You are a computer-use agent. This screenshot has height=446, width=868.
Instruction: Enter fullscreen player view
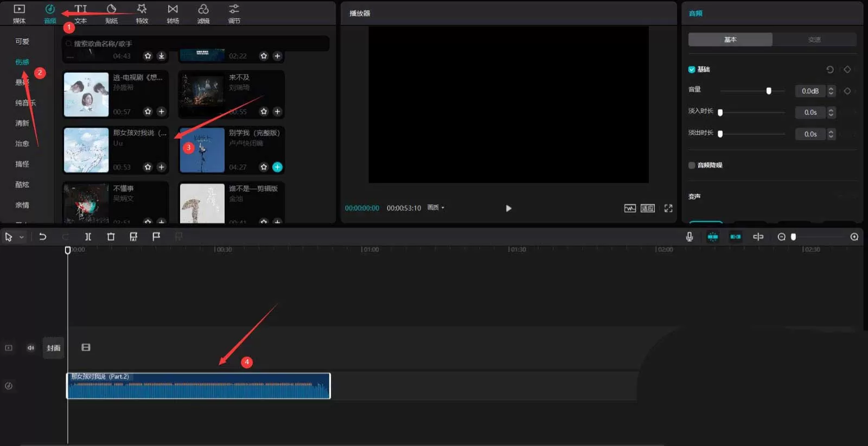tap(668, 208)
